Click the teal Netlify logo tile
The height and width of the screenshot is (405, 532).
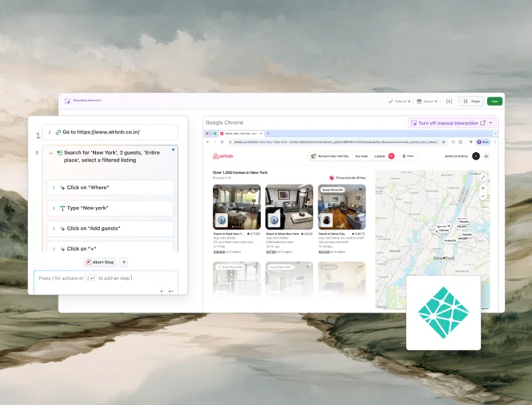coord(444,313)
